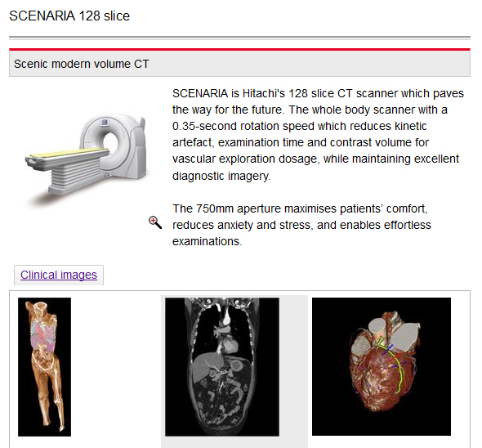Click the 750mm text in second paragraph
The height and width of the screenshot is (448, 482).
point(215,208)
